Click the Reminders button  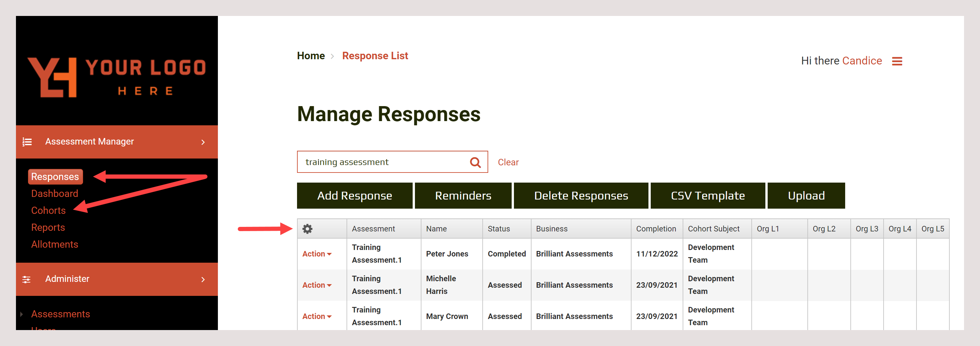tap(462, 195)
